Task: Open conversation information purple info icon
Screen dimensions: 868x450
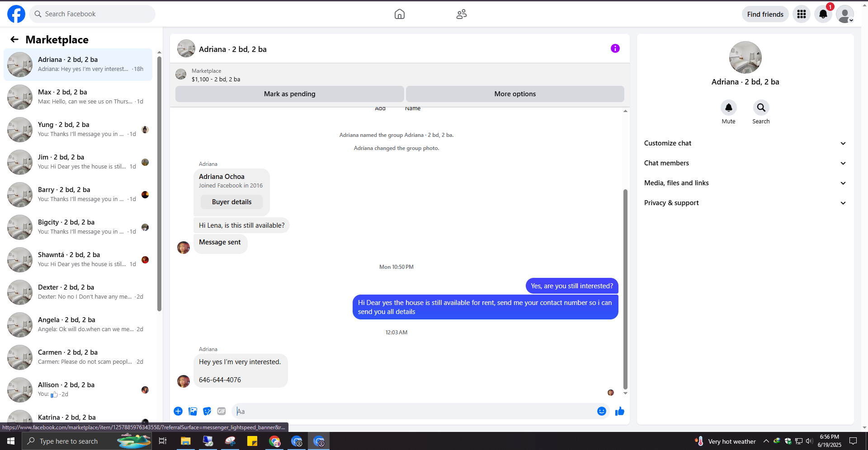Action: [615, 48]
